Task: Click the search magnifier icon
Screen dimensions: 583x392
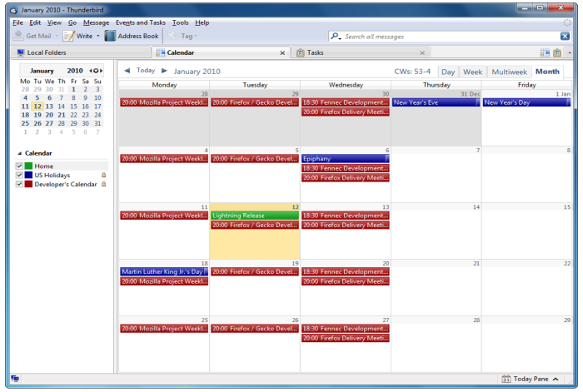Action: coord(335,36)
